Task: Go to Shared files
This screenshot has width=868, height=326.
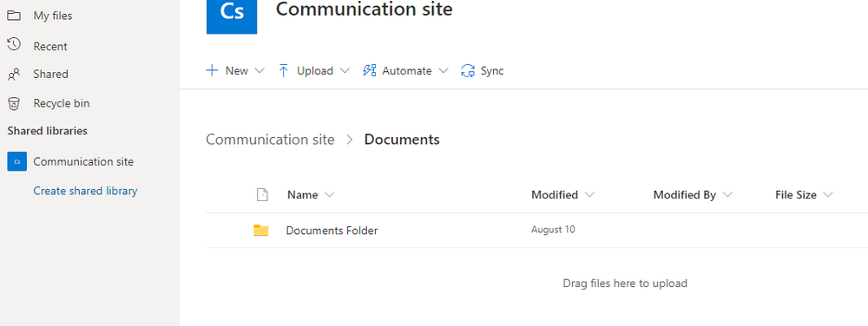Action: 50,74
